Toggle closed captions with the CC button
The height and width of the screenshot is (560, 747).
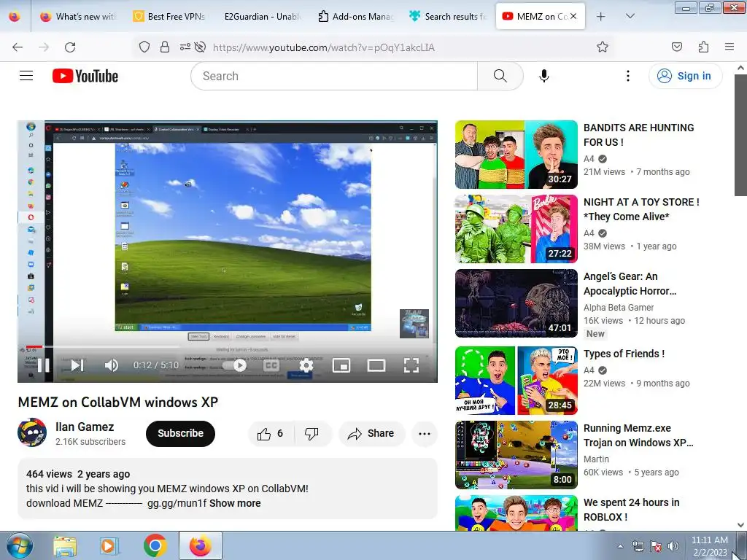[271, 365]
